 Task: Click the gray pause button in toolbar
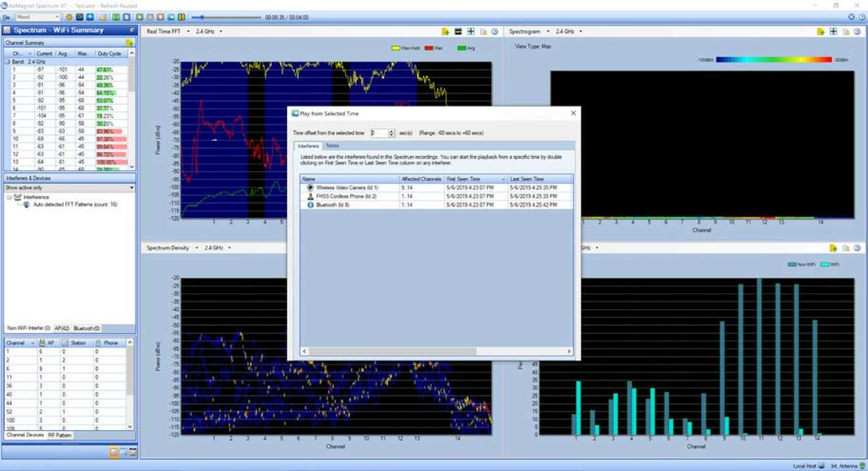(x=150, y=17)
